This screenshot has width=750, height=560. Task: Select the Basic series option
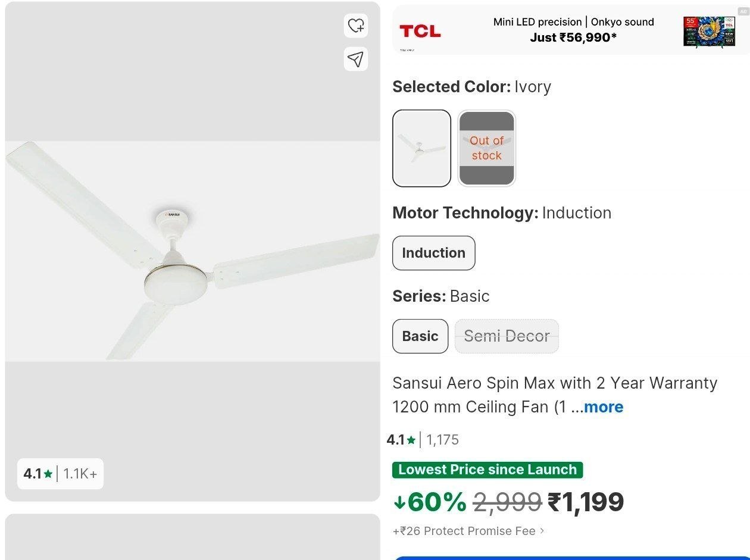pyautogui.click(x=420, y=336)
